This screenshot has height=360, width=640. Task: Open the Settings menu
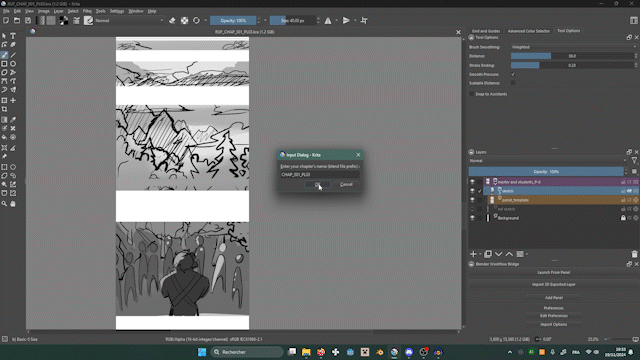[117, 11]
